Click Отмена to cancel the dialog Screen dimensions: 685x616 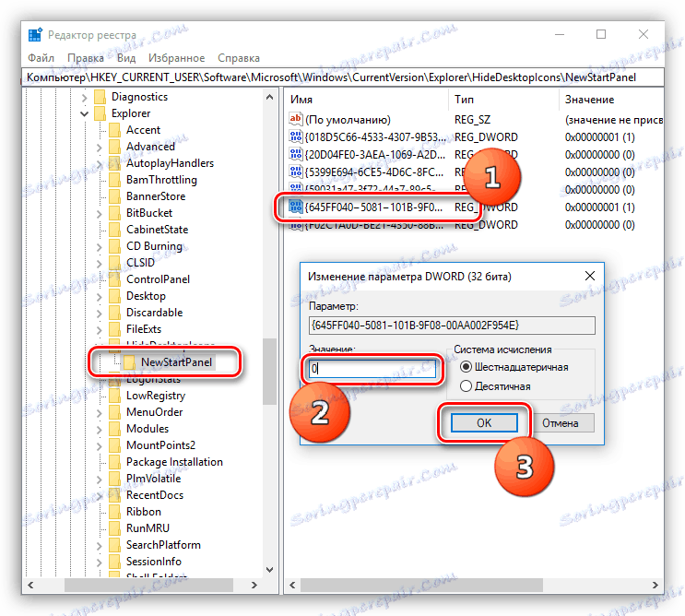point(561,423)
